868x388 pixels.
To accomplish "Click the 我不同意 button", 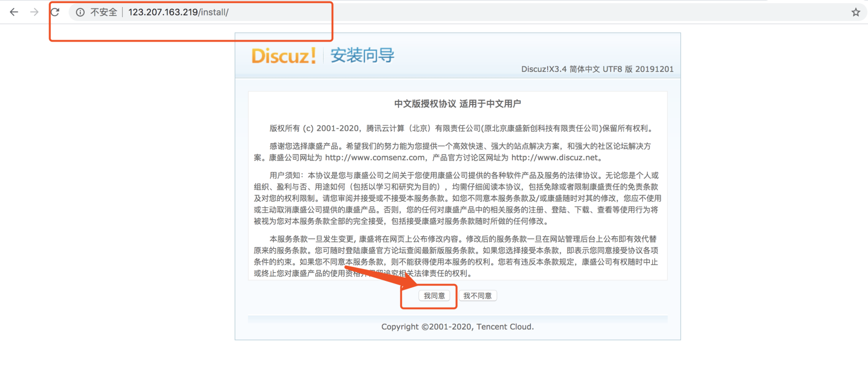I will pyautogui.click(x=477, y=296).
